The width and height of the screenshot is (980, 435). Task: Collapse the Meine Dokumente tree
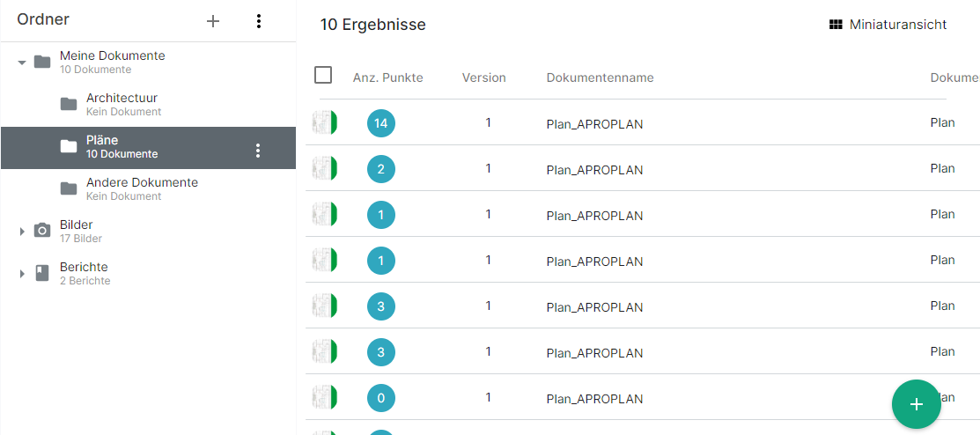click(x=22, y=63)
